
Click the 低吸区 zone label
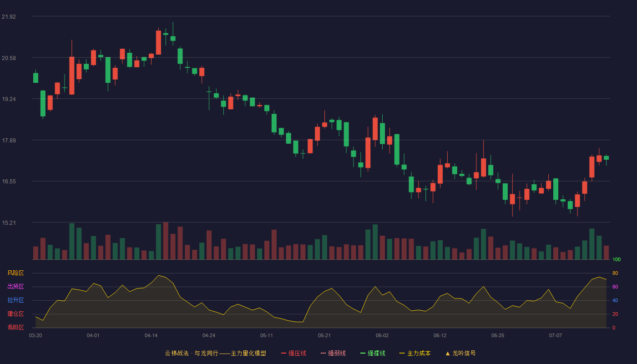pyautogui.click(x=15, y=327)
